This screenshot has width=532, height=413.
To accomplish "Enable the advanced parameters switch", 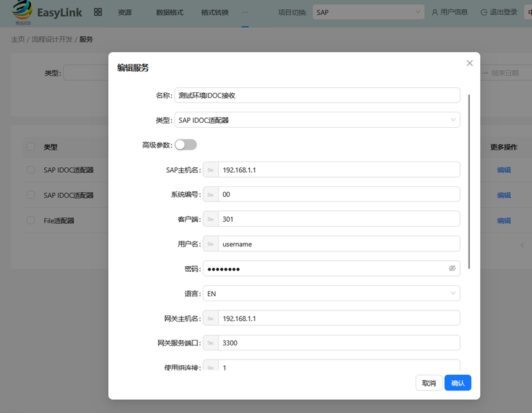I will tap(186, 145).
